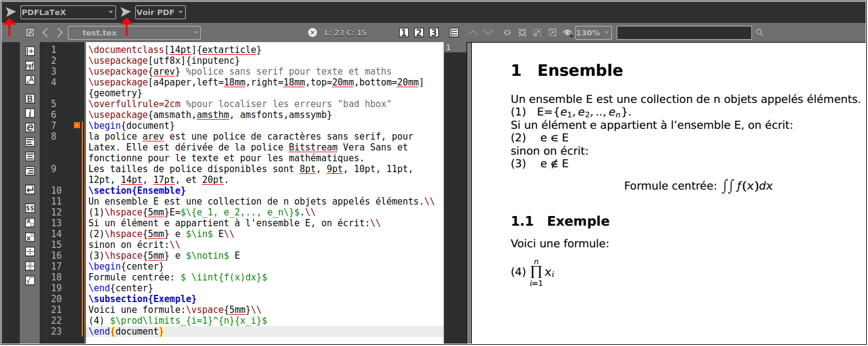Click the \documentclass line in editor
The image size is (868, 346).
(175, 50)
